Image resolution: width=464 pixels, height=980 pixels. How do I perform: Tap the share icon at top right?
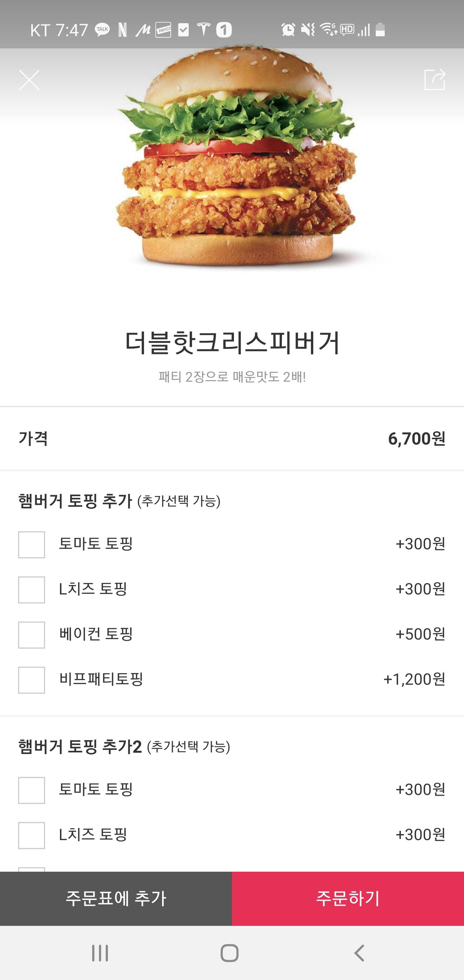pos(434,80)
